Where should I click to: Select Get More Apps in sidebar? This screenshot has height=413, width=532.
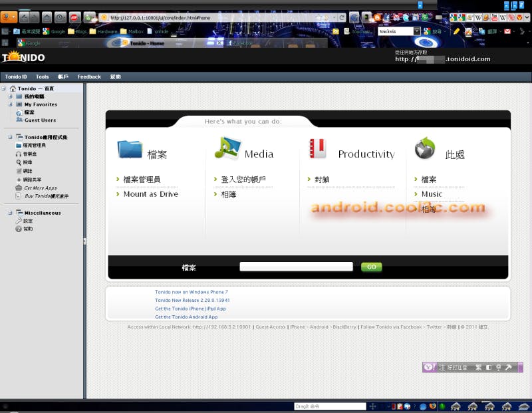click(x=41, y=188)
